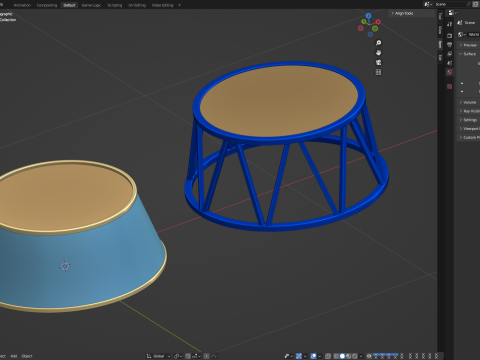Toggle the show gizmo button

coord(299,356)
